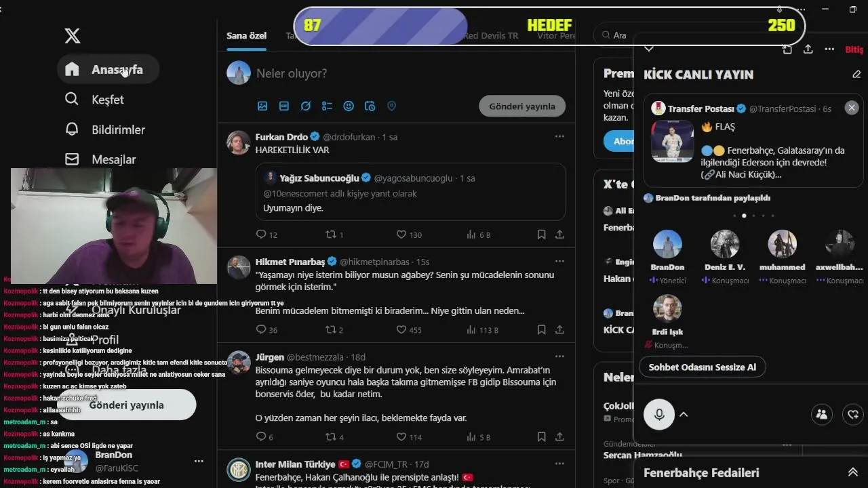Open Inter Milan Türkiye profile name
Screen dimensions: 868x488
[x=296, y=464]
